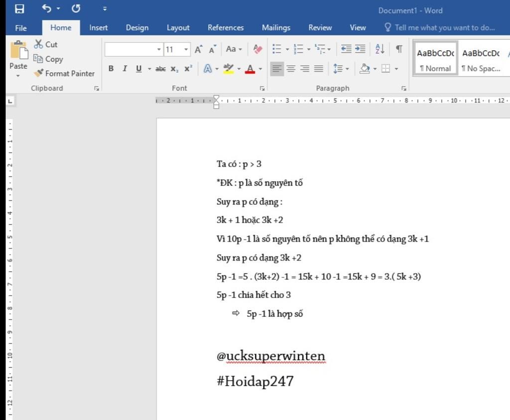Viewport: 510px width, 420px height.
Task: Open the Customize Quick Access Toolbar arrow
Action: point(105,9)
